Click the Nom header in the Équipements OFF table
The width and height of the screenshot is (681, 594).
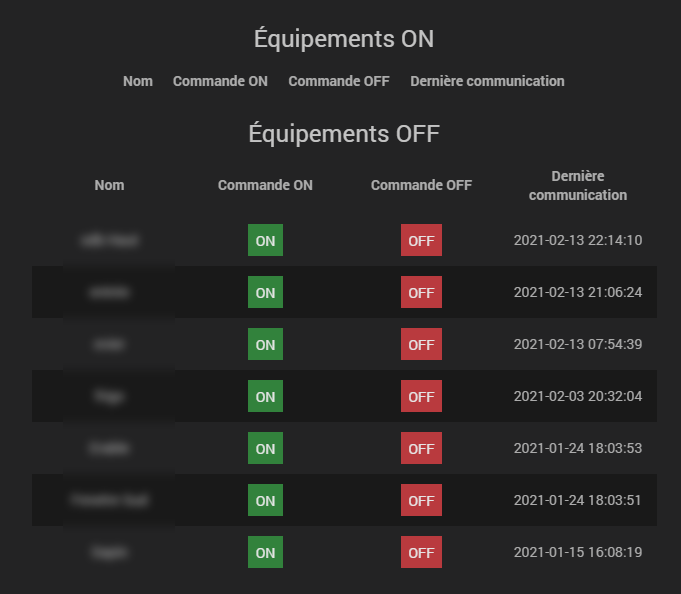coord(109,185)
